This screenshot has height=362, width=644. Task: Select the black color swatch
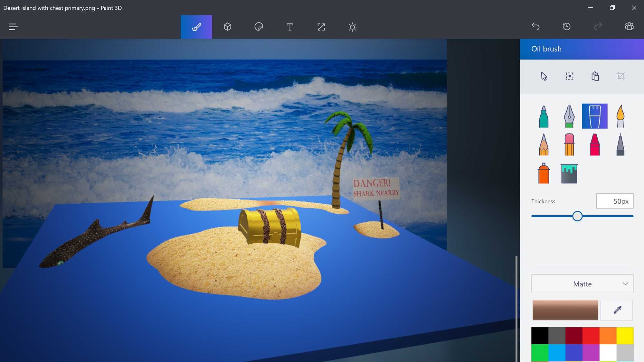click(540, 335)
